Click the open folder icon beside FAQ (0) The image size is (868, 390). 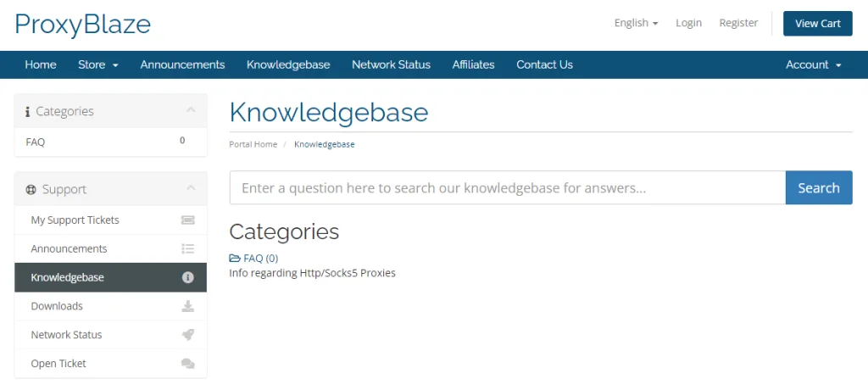235,259
